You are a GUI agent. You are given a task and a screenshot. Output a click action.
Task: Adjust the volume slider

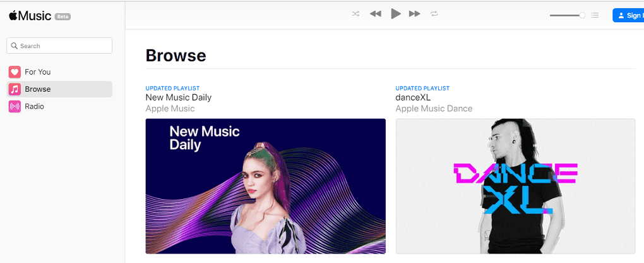(x=568, y=15)
